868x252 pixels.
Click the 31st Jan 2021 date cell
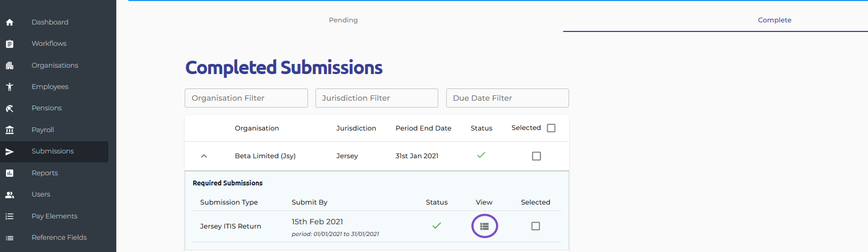tap(417, 156)
